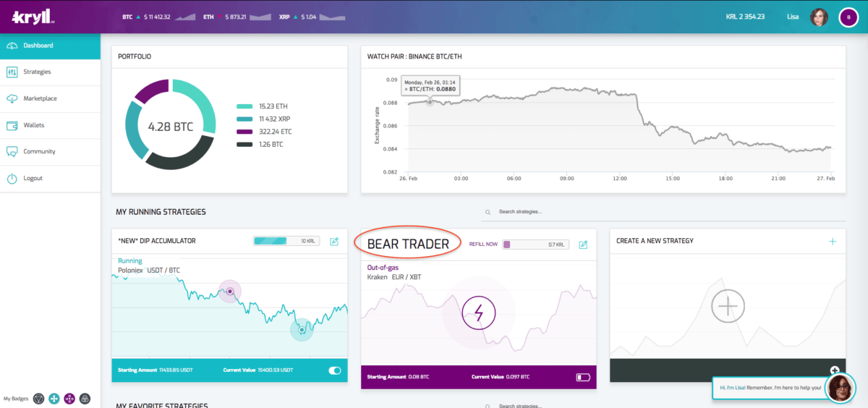868x408 pixels.
Task: Open Lisa's profile avatar in header
Action: tap(819, 17)
